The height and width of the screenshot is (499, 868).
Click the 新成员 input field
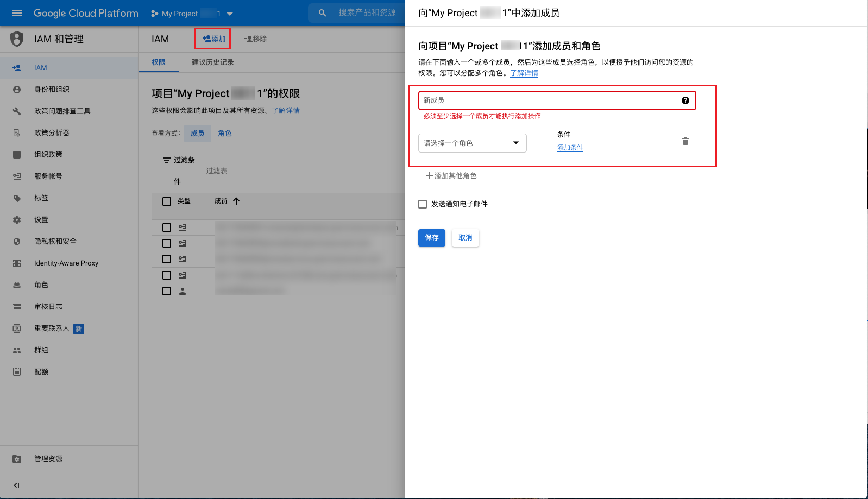click(x=549, y=100)
